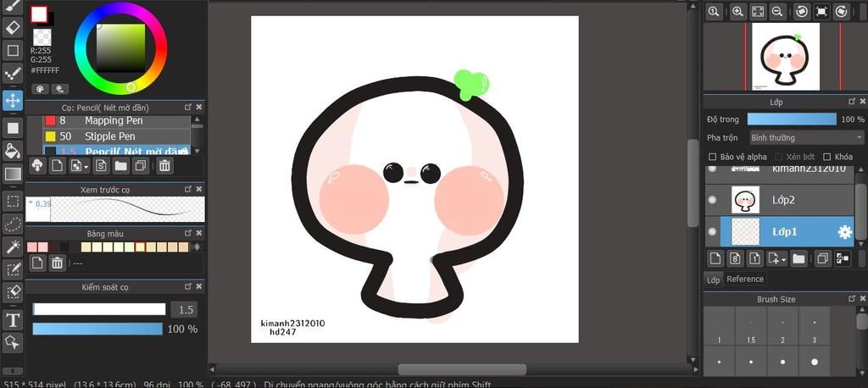Select the Operation object select tool
This screenshot has height=388, width=868.
pyautogui.click(x=13, y=342)
